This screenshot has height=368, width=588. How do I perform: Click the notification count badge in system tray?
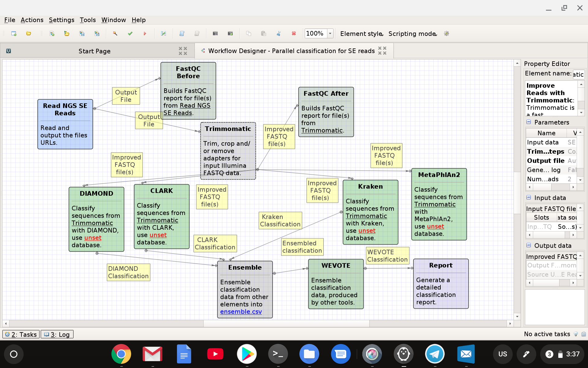(549, 354)
